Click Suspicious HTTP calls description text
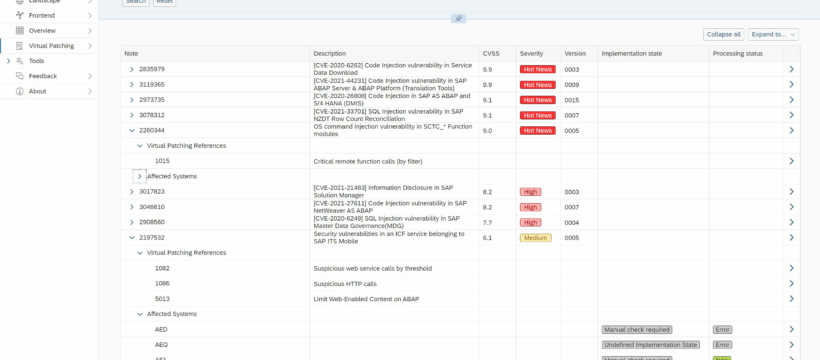 (x=345, y=284)
